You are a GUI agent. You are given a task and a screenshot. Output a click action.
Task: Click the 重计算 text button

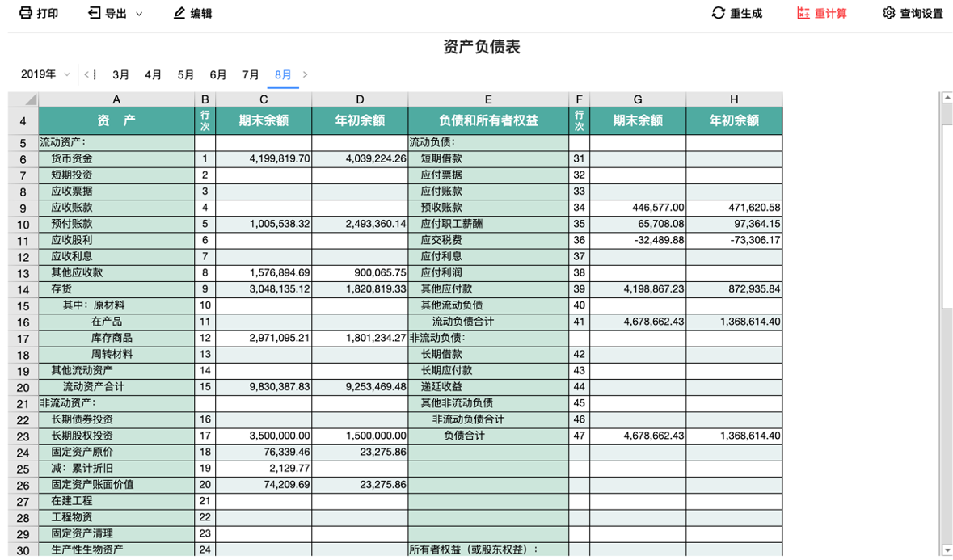tap(831, 14)
